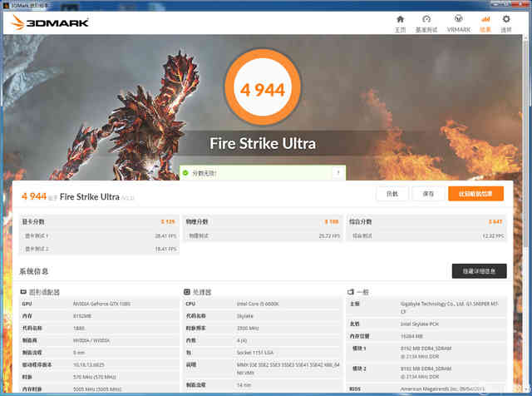Select the American Megatrends BIOS value
The height and width of the screenshot is (396, 532).
click(x=443, y=389)
